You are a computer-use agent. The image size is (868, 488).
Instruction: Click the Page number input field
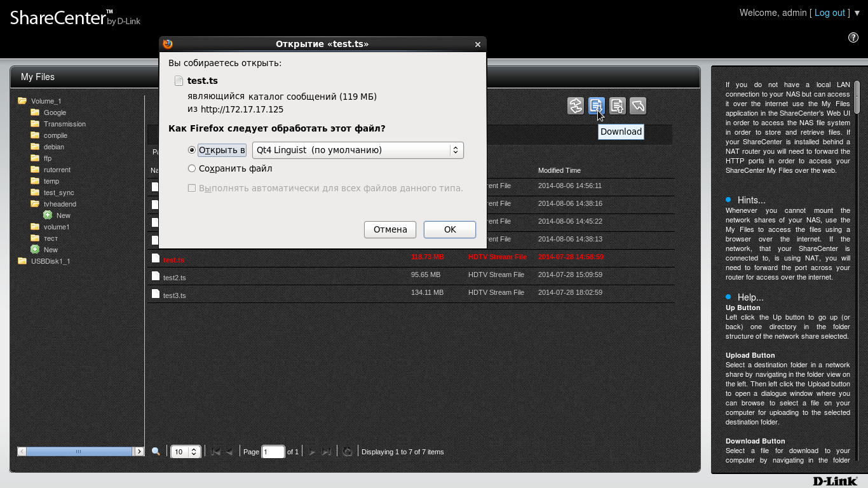click(273, 452)
